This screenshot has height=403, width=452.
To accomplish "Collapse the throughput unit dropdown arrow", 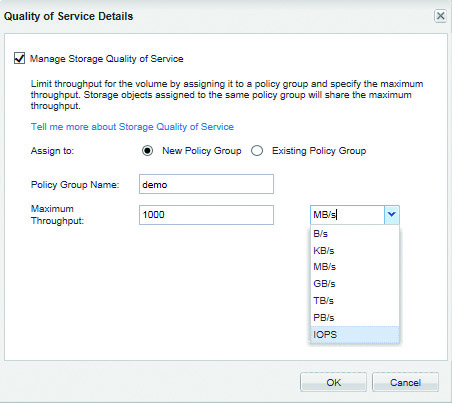I will [x=392, y=215].
